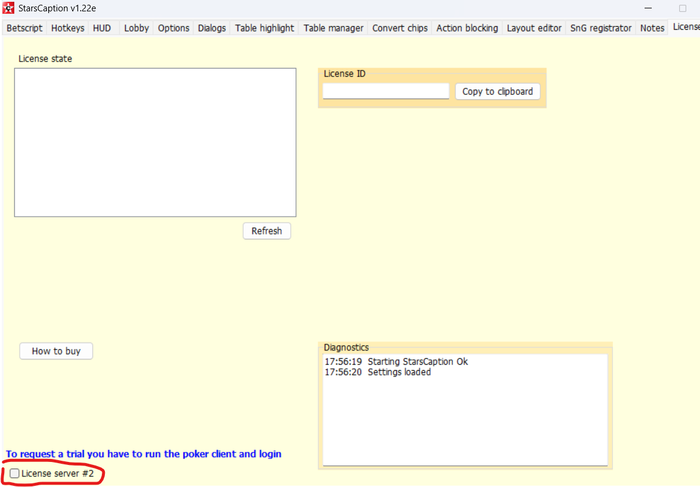This screenshot has height=487, width=700.
Task: Open the Table manager tab
Action: click(x=333, y=28)
